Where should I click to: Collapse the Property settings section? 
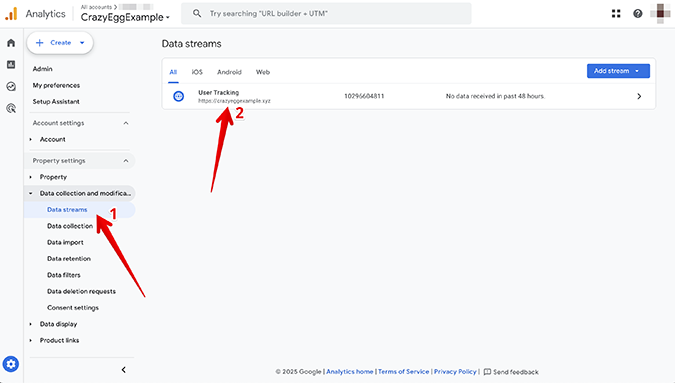(126, 161)
